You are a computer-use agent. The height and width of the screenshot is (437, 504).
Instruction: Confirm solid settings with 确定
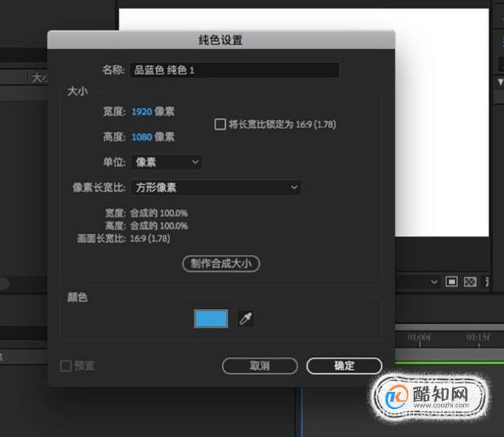344,366
